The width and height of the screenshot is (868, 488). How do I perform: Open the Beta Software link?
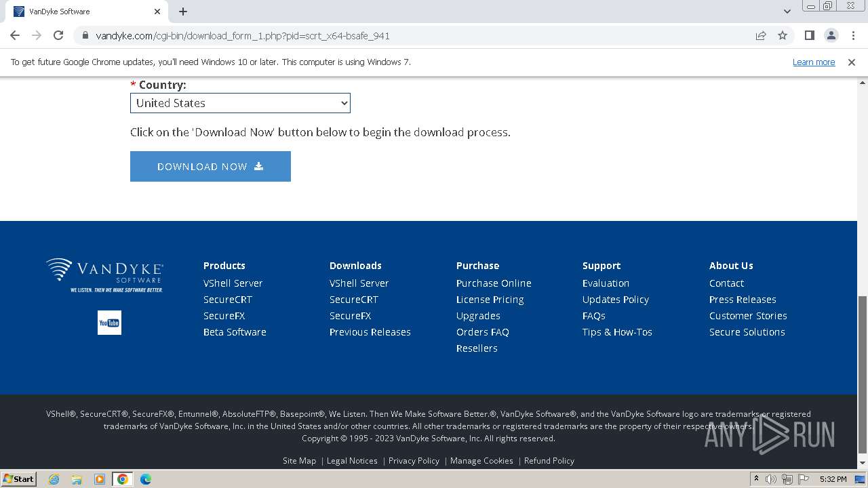[x=235, y=332]
